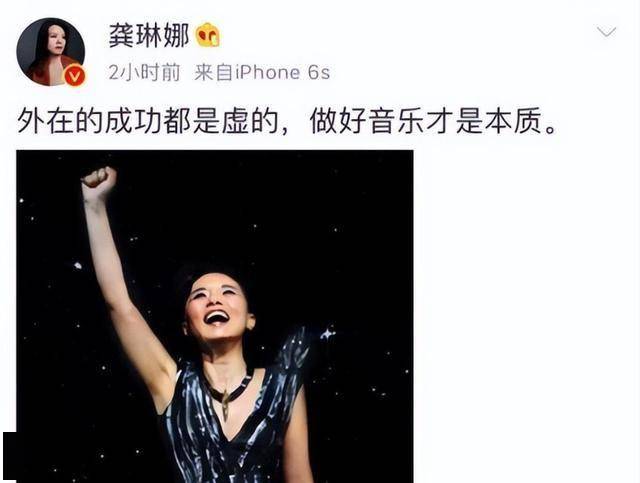The width and height of the screenshot is (640, 483).
Task: Click the necklace pendant in the photo
Action: (x=224, y=404)
